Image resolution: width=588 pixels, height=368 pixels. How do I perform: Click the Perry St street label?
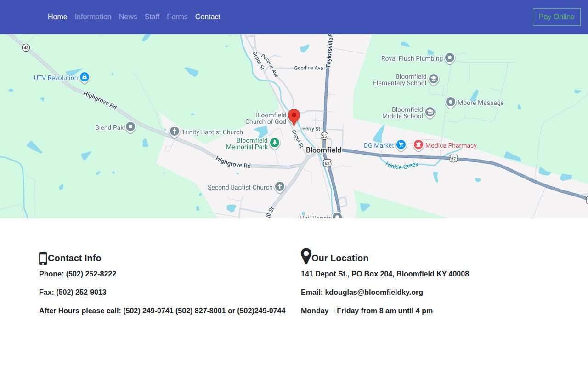[x=311, y=129]
